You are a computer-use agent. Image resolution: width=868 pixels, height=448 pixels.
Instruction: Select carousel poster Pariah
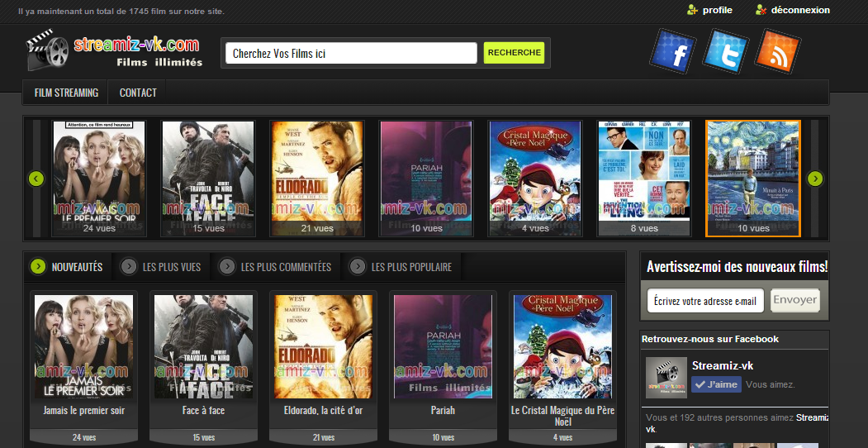[425, 179]
